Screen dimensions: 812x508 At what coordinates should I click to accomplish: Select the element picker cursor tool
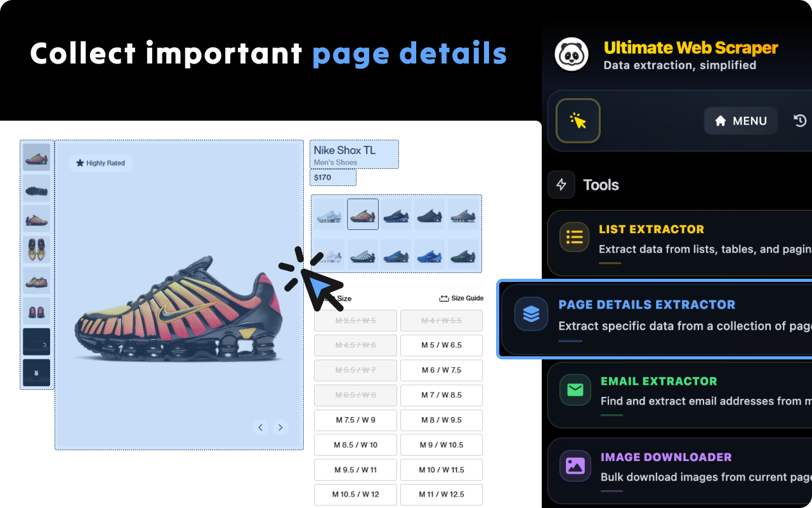(x=577, y=121)
